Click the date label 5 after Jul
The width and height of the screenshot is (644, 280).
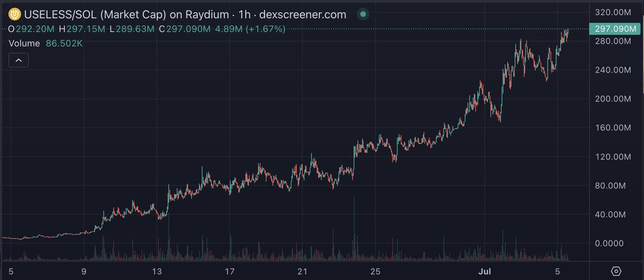(558, 271)
